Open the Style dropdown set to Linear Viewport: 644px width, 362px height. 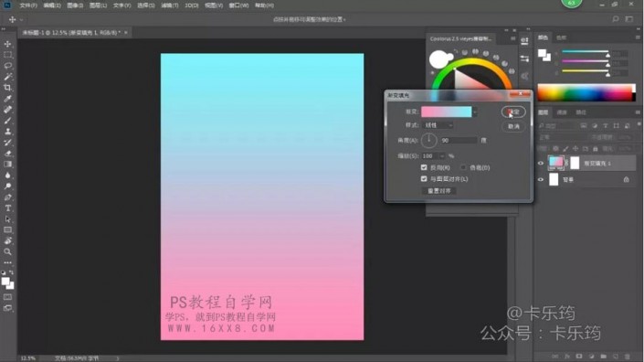click(438, 125)
